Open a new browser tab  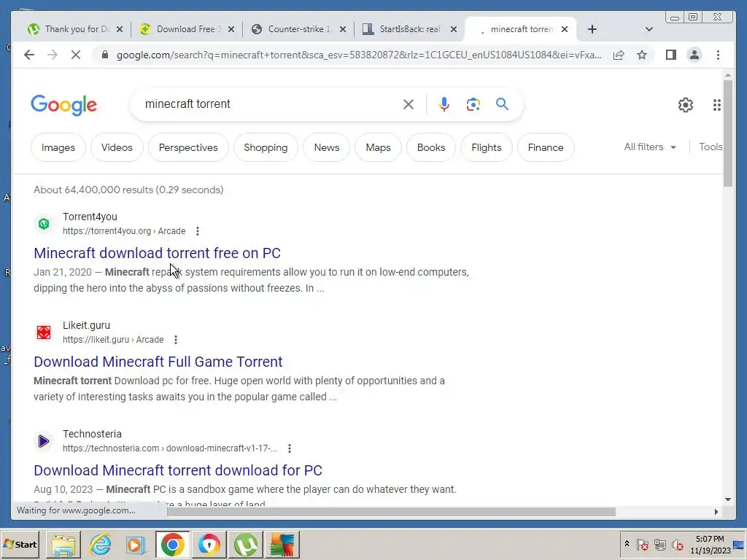tap(592, 29)
